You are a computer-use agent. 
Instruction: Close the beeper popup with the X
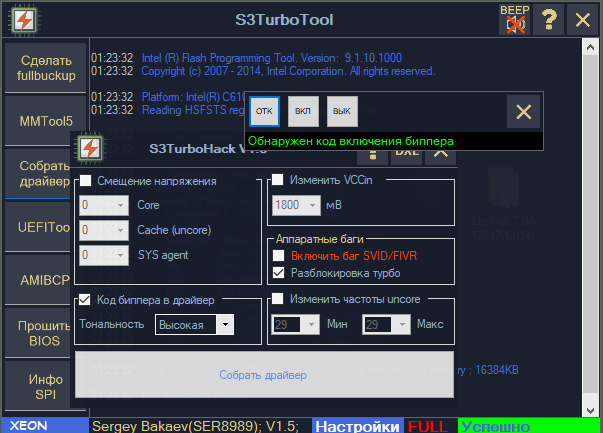[x=523, y=112]
